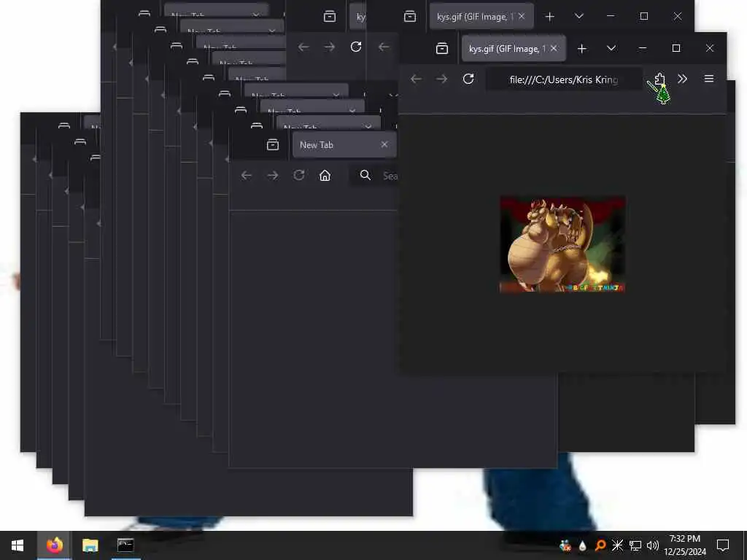
Task: Click the Home button in the New Tab window
Action: coord(325,175)
